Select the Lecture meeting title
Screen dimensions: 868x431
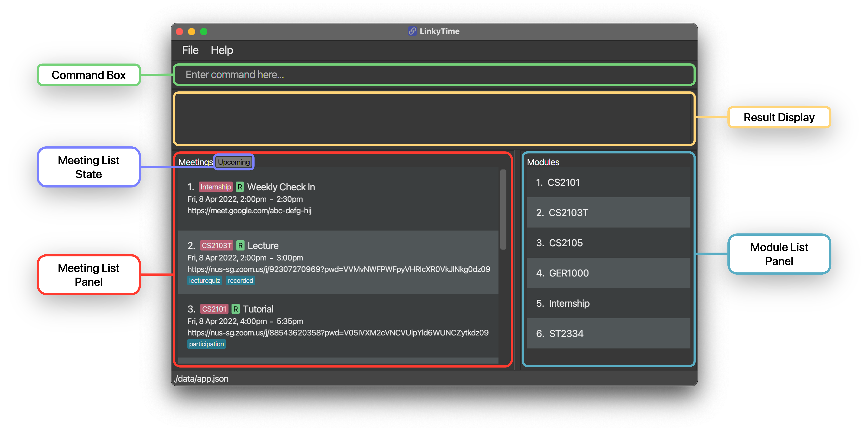[263, 245]
